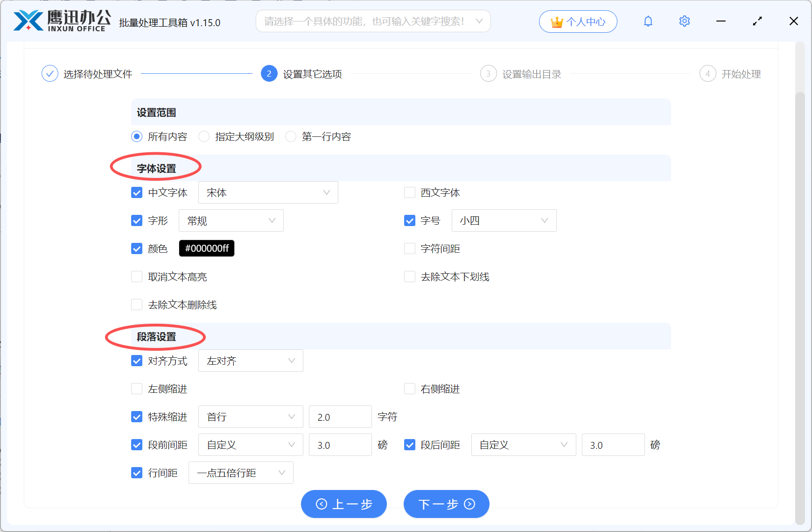This screenshot has width=812, height=532.
Task: Open the settings gear icon
Action: point(684,21)
